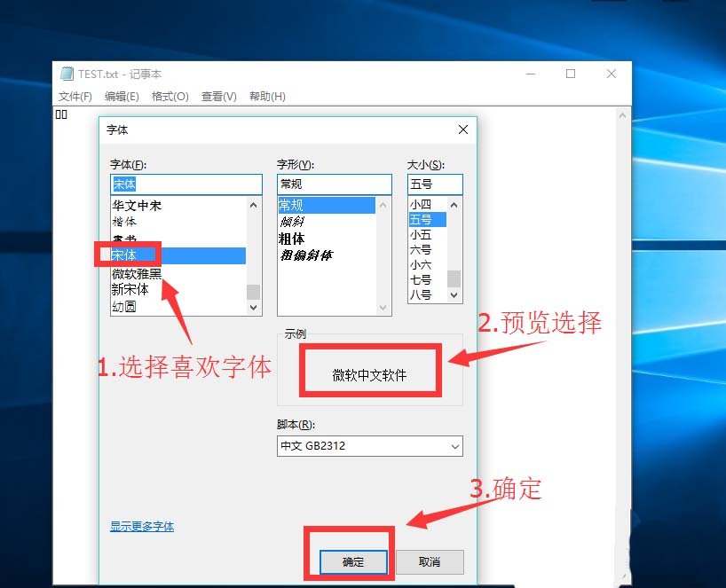The image size is (726, 588).
Task: Open the 帮助(H) menu
Action: pos(266,96)
